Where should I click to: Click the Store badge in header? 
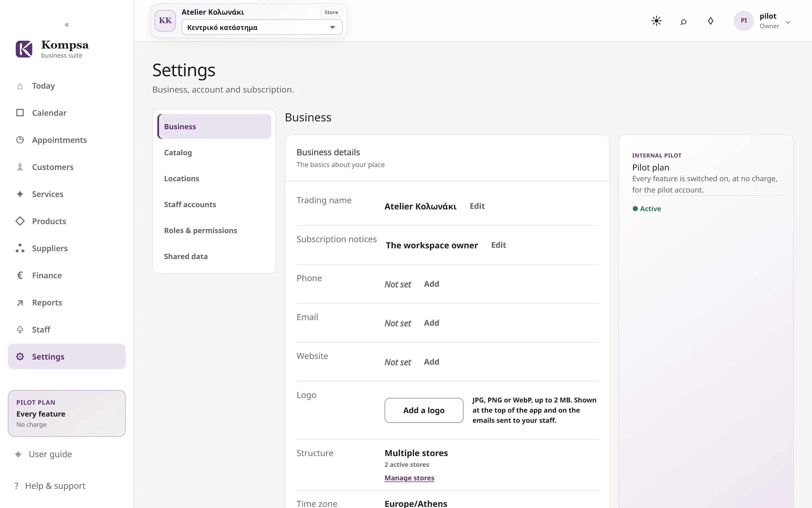pyautogui.click(x=331, y=12)
